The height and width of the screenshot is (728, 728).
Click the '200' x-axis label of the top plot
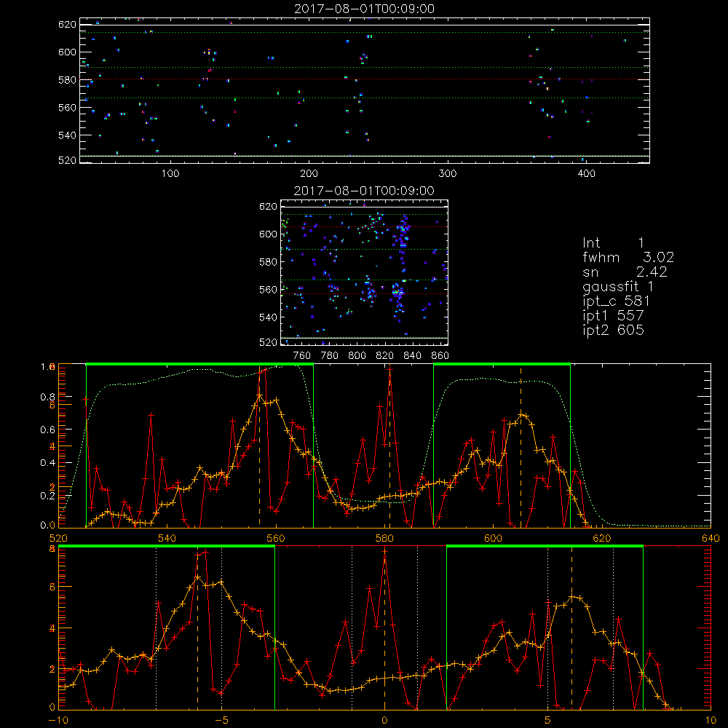click(309, 174)
